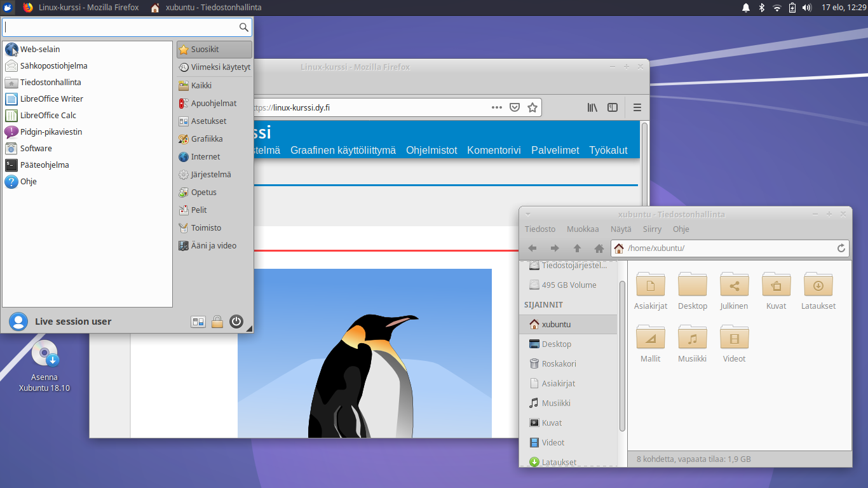Open the Firefox hamburger menu
This screenshot has width=868, height=488.
point(637,107)
